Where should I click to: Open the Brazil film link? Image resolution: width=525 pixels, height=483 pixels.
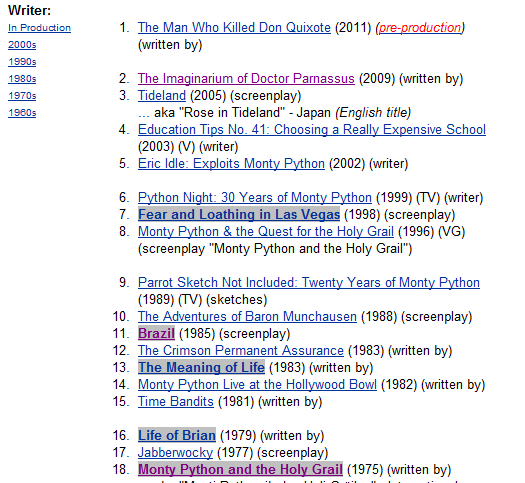pos(156,334)
